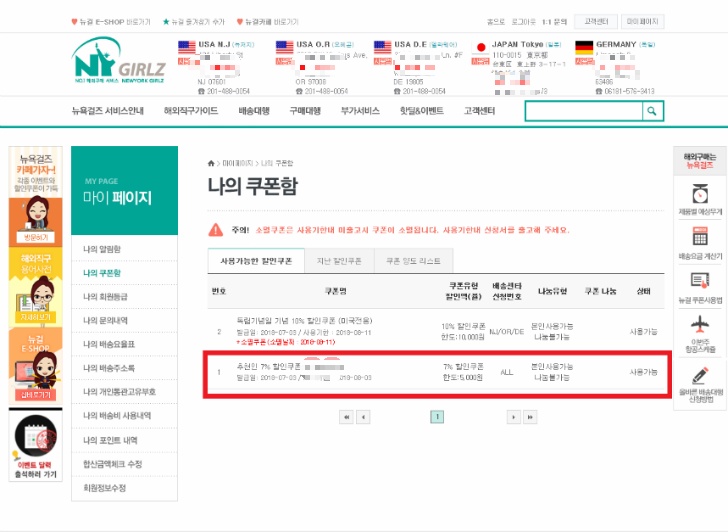This screenshot has width=728, height=532.
Task: Open 나의 포인트 내역 in sidebar
Action: (x=124, y=440)
